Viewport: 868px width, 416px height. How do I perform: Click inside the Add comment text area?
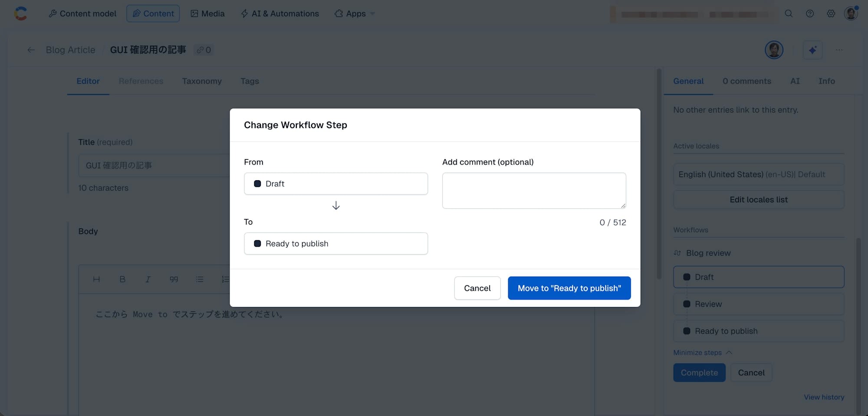534,191
